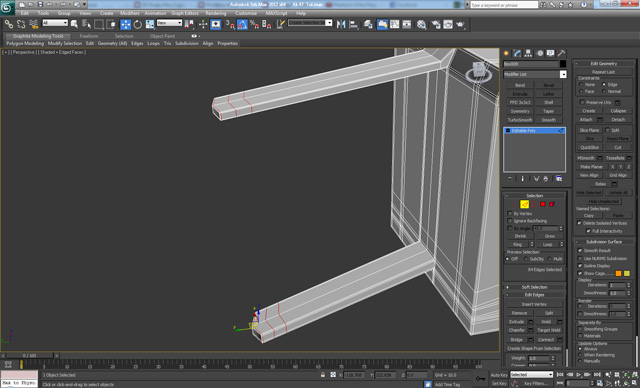This screenshot has height=388, width=640.
Task: Collapse the Edit Geometry rollout
Action: pos(604,64)
